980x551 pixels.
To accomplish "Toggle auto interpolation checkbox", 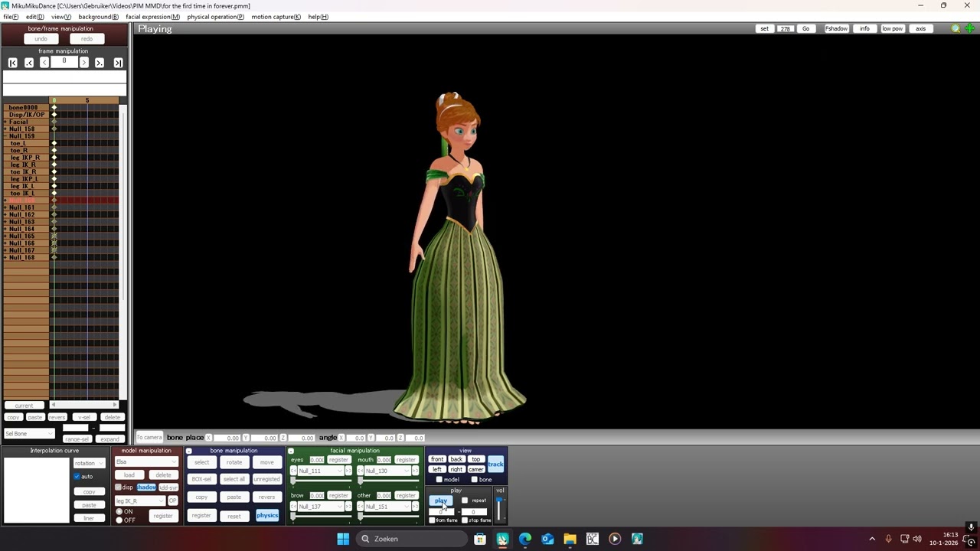I will point(77,477).
